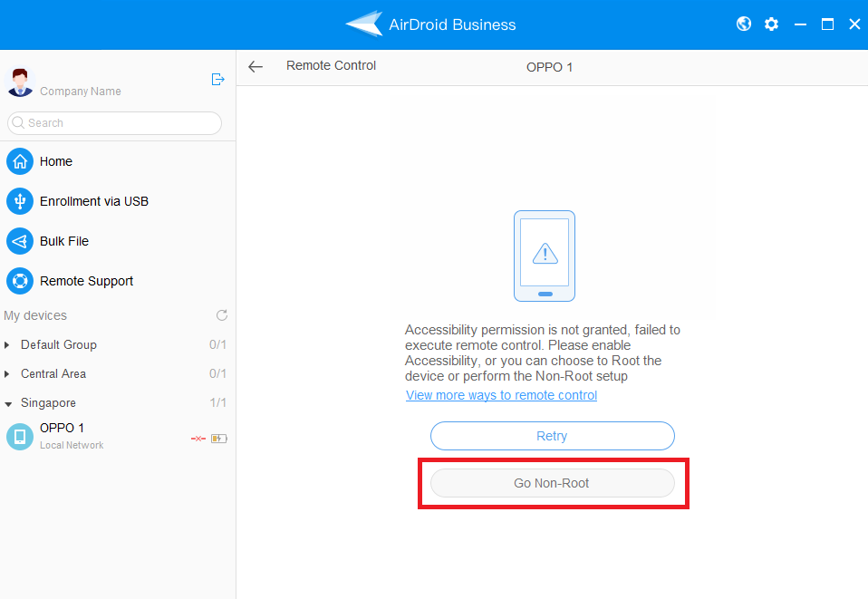
Task: Expand the Central Area arrow
Action: (x=6, y=374)
